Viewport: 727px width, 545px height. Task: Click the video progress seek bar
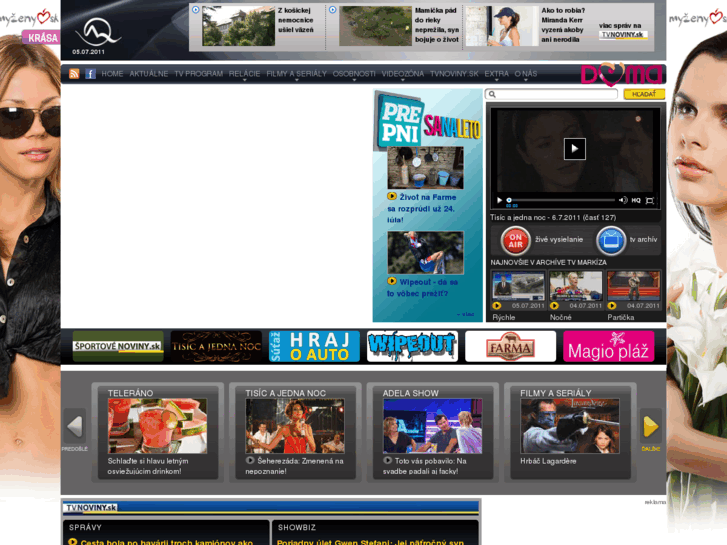click(x=561, y=200)
